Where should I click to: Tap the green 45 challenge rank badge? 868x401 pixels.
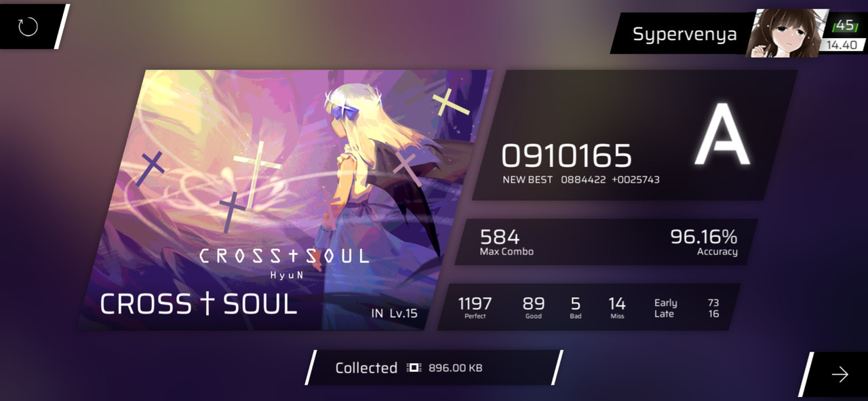click(x=844, y=26)
